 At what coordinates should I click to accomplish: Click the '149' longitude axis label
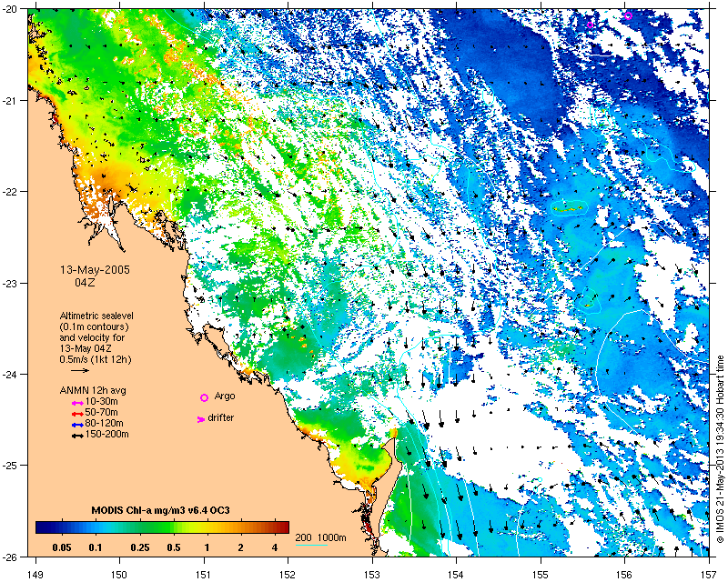pos(35,575)
